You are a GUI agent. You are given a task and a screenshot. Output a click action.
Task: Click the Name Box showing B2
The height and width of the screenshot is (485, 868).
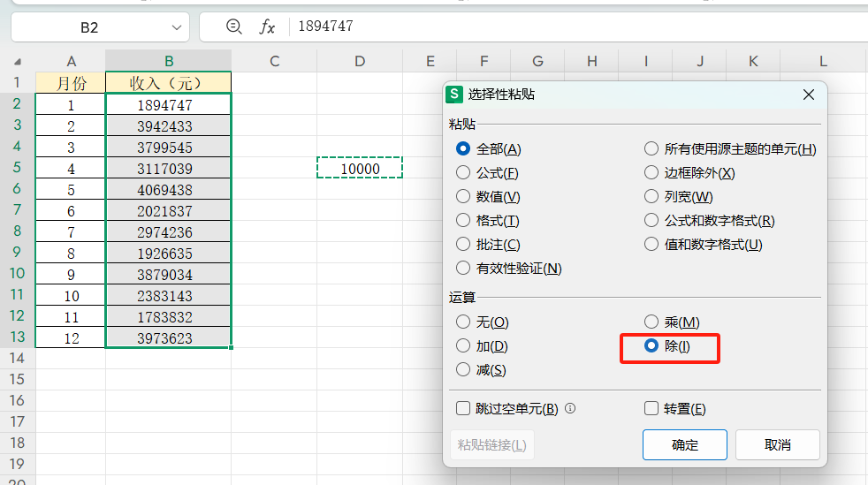89,27
